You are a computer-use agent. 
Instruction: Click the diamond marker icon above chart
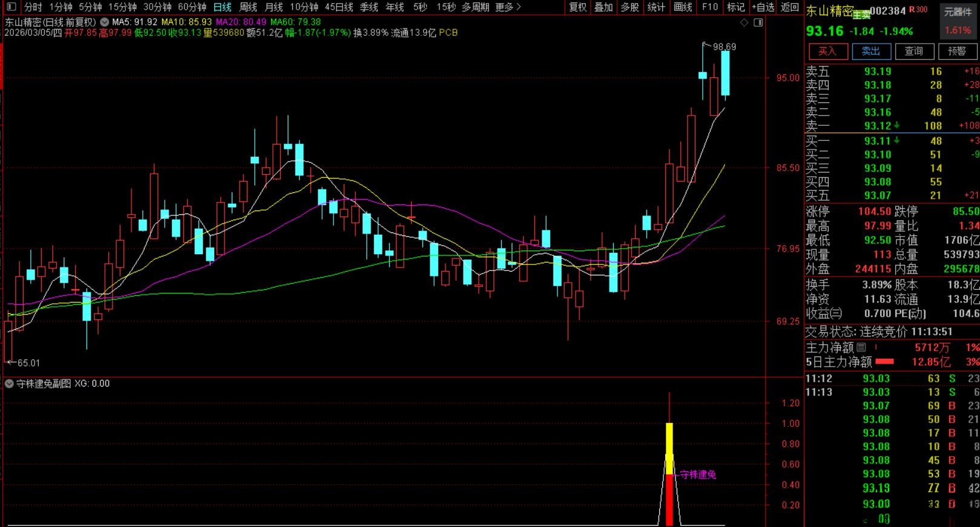[744, 22]
